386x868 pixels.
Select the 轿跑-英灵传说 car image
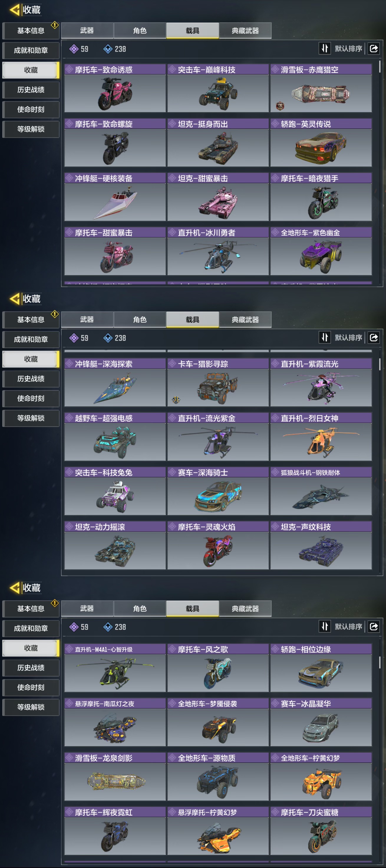point(321,147)
